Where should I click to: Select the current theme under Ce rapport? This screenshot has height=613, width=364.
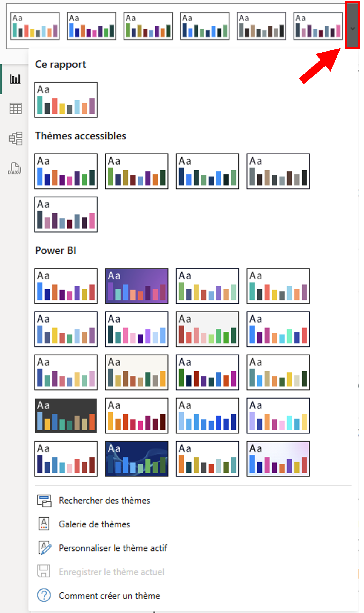tap(66, 100)
